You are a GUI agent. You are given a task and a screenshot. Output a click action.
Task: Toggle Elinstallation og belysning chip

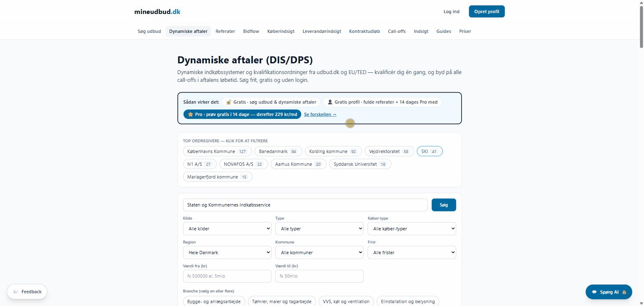(x=408, y=301)
